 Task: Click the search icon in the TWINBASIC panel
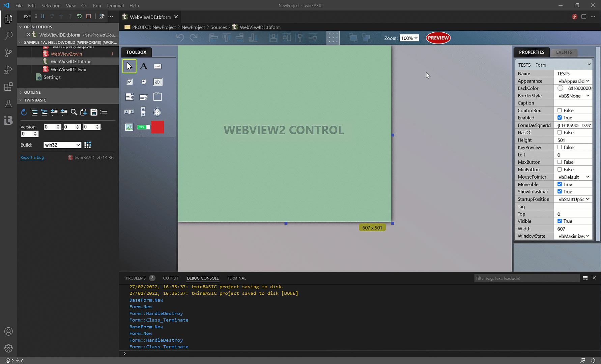74,112
